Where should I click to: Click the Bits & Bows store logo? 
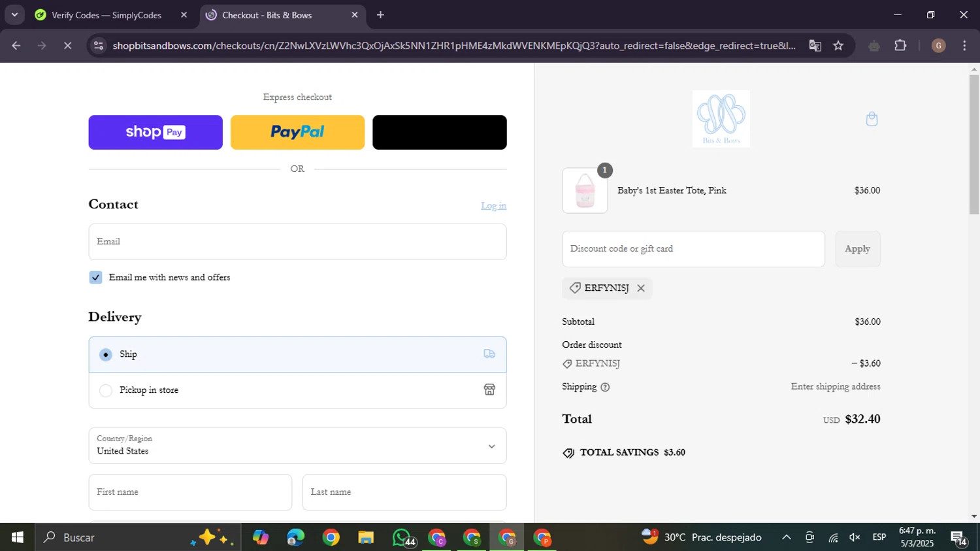click(x=721, y=119)
